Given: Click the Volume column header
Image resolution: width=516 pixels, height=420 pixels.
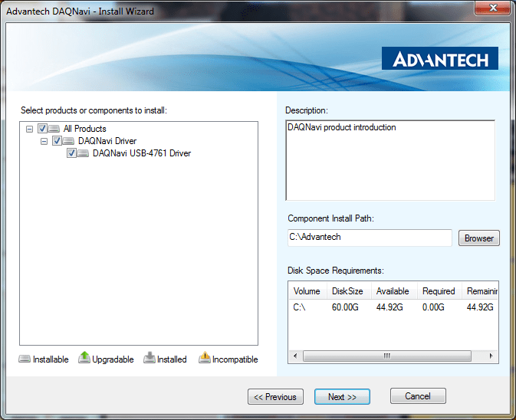Looking at the screenshot, I should (x=307, y=291).
